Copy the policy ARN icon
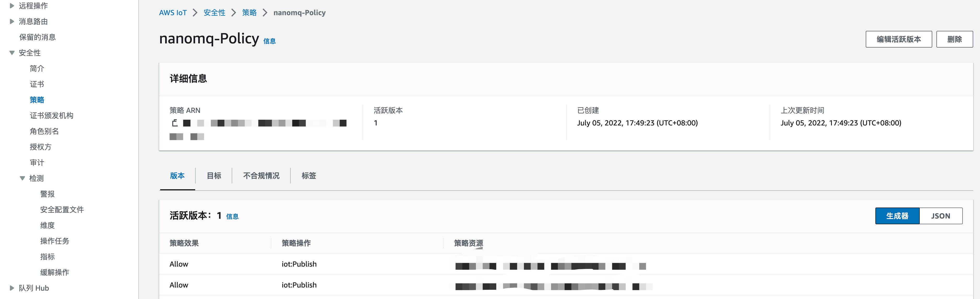 (x=175, y=123)
